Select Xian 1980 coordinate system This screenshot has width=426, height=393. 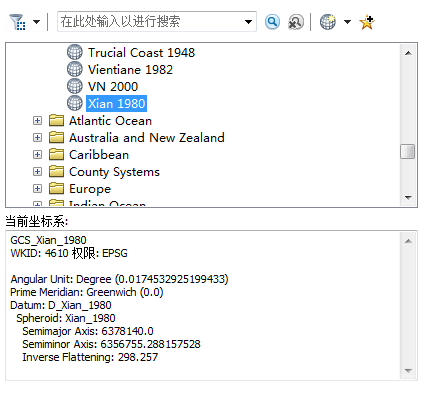click(x=116, y=103)
